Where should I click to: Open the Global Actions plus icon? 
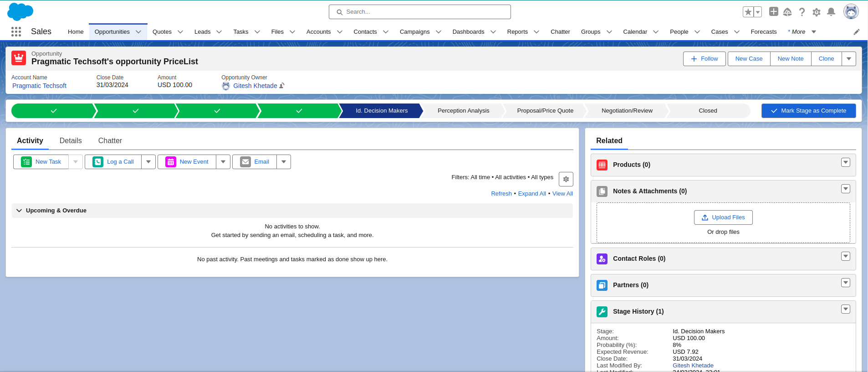(x=773, y=11)
